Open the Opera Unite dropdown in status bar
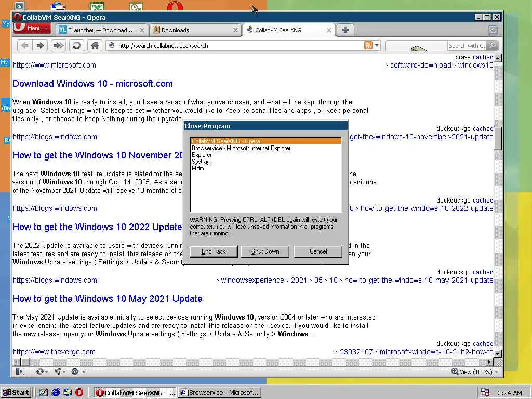 [x=60, y=371]
